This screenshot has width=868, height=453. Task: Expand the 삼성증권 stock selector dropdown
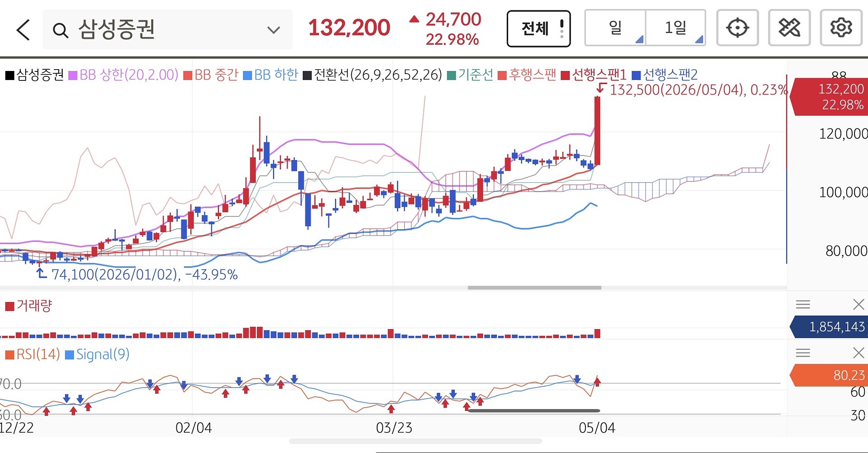pyautogui.click(x=274, y=30)
